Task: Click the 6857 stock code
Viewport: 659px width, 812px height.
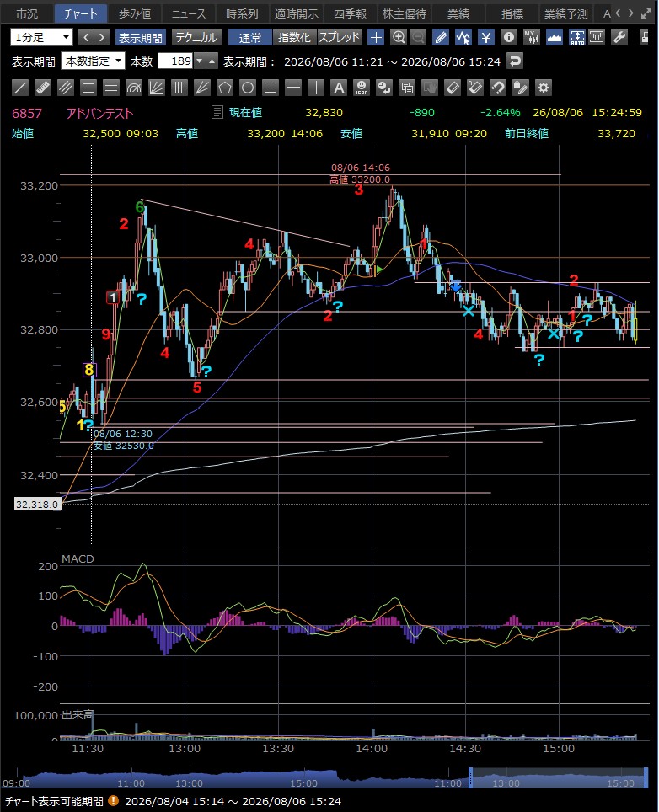Action: tap(27, 113)
